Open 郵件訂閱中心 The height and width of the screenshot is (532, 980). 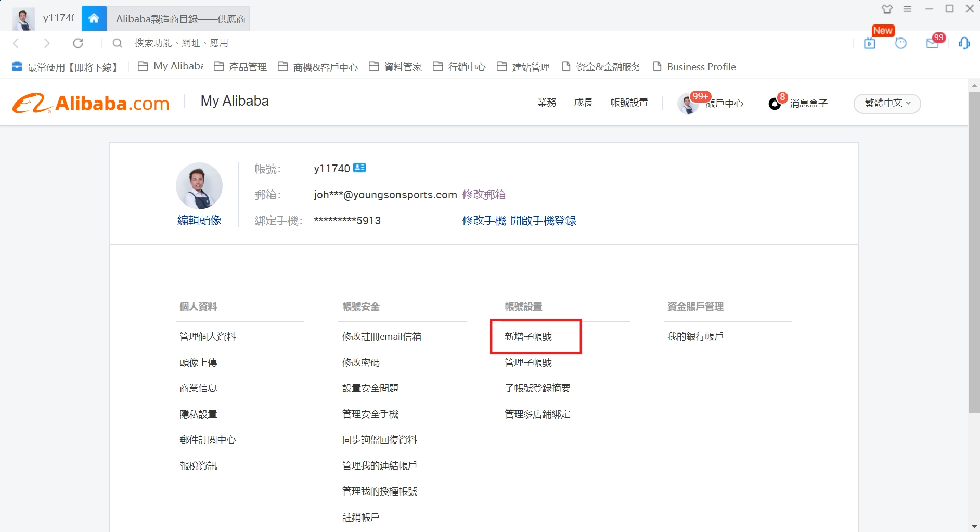pyautogui.click(x=208, y=439)
